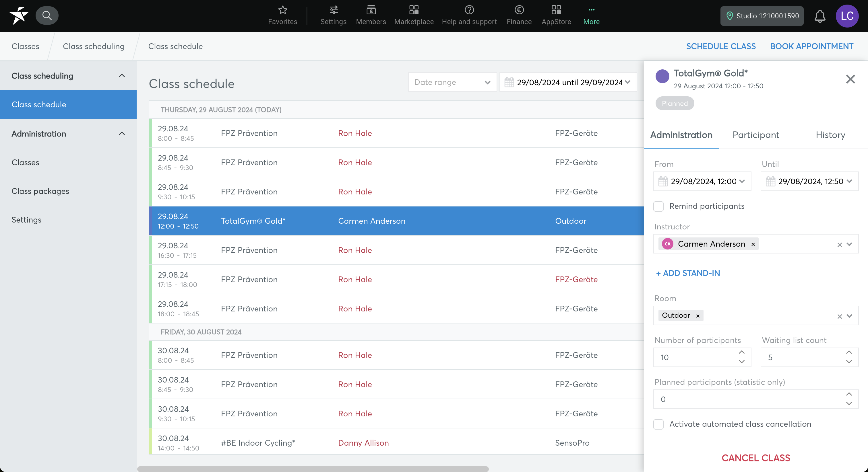Collapse the Class scheduling sidebar section
868x472 pixels.
[122, 76]
